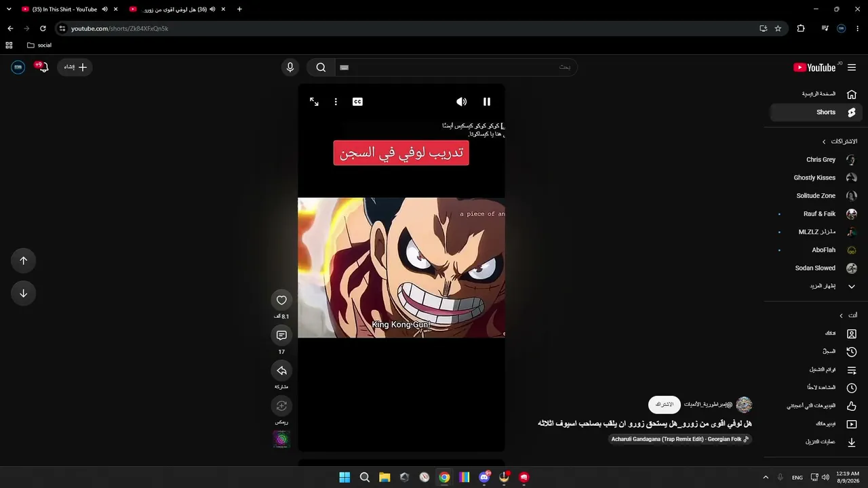Bookmark this page with the star
The width and height of the screenshot is (868, 488).
click(x=778, y=28)
